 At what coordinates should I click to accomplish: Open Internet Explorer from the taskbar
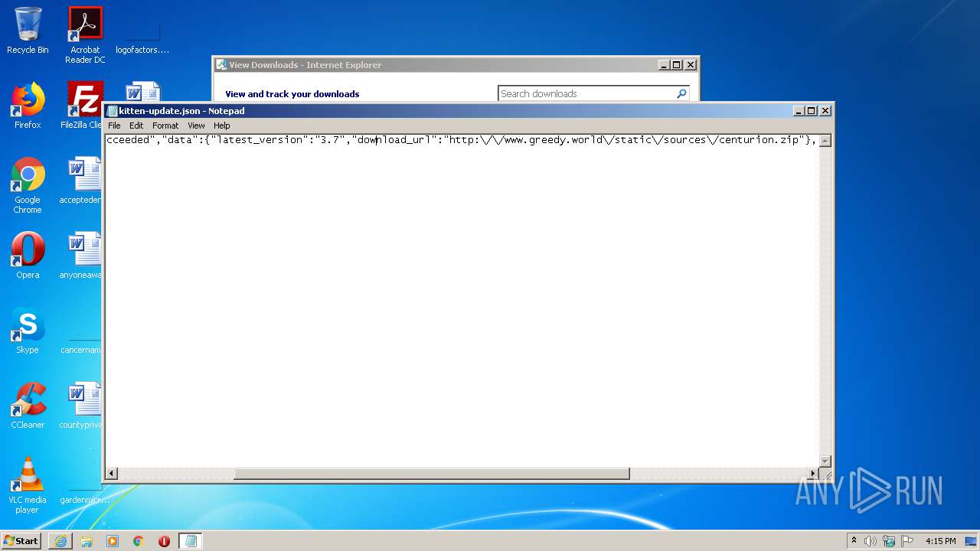click(x=60, y=540)
